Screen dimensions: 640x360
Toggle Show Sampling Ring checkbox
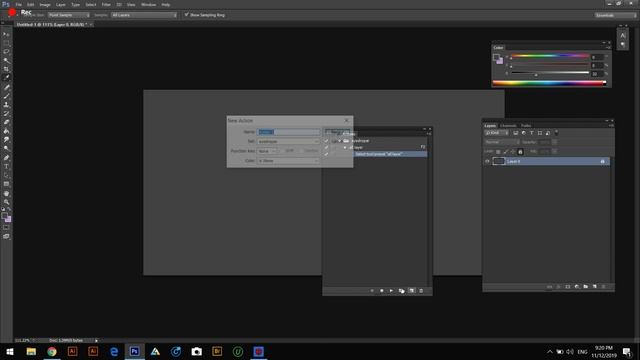click(187, 15)
